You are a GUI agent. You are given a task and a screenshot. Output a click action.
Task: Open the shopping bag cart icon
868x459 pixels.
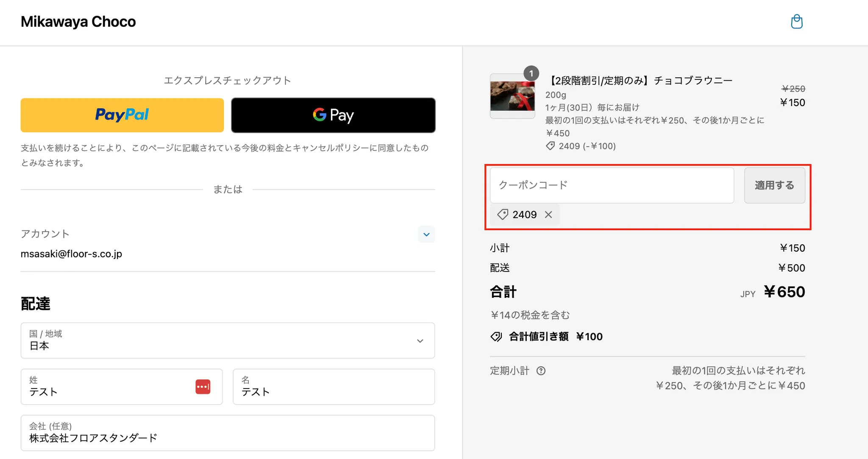[x=797, y=22]
